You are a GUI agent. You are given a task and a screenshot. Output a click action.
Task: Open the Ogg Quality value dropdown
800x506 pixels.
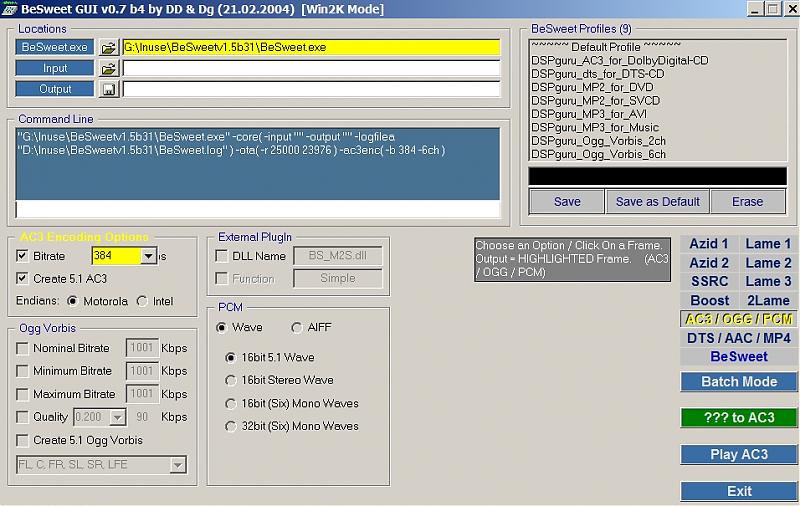(118, 417)
